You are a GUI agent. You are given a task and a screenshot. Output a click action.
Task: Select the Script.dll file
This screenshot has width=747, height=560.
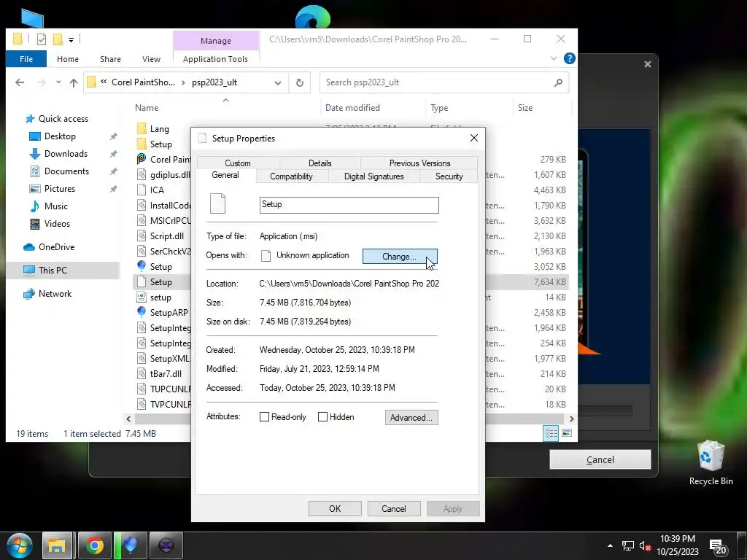167,236
